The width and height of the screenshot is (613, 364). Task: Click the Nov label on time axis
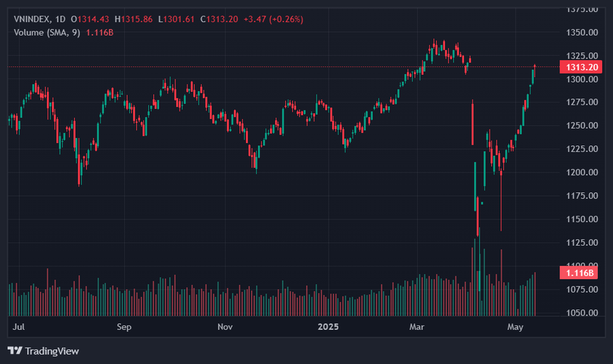click(x=225, y=327)
